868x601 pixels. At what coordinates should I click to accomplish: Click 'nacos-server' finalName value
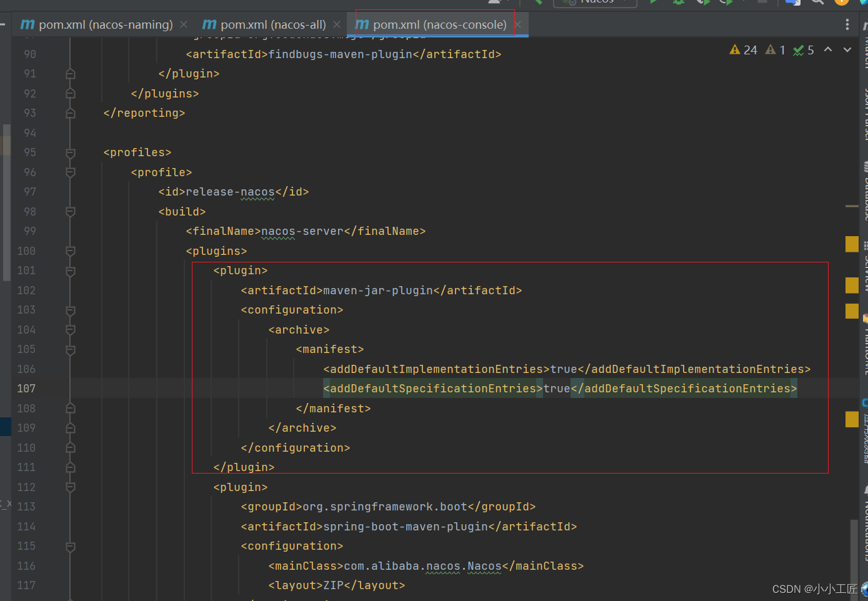[x=302, y=231]
